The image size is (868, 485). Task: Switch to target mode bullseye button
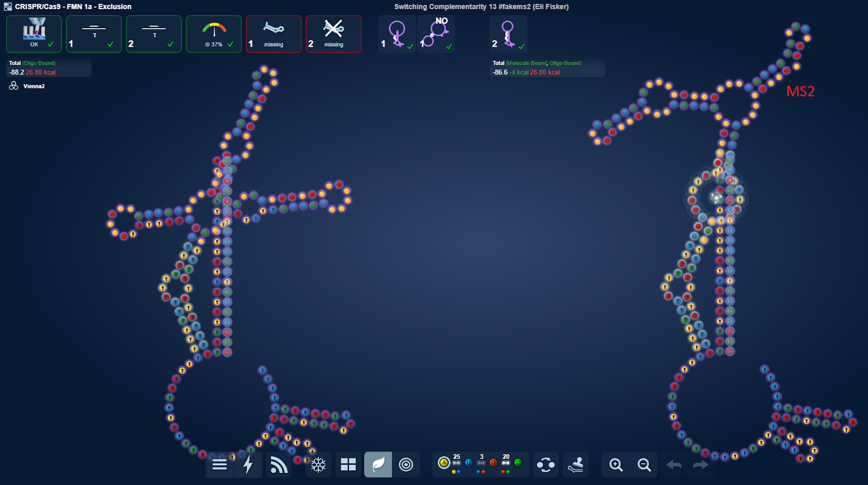pyautogui.click(x=406, y=465)
